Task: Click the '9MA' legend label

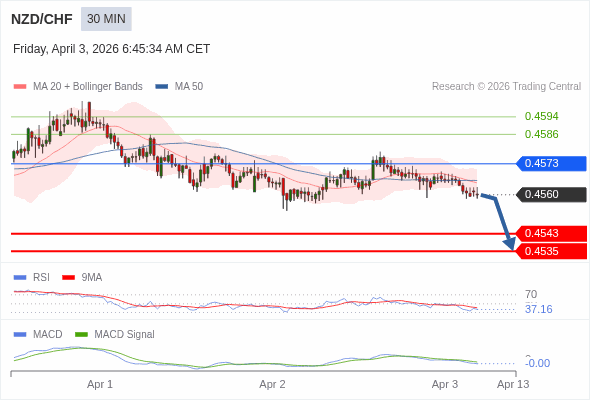Action: coord(92,278)
